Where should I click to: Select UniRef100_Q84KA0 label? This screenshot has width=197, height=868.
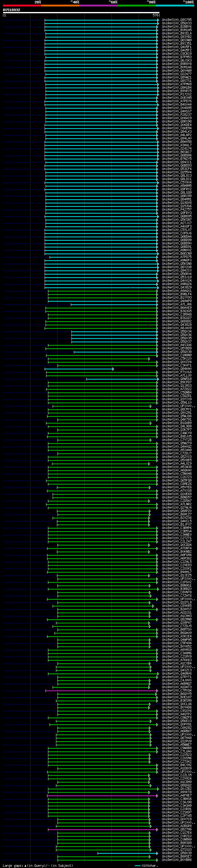tap(177, 369)
